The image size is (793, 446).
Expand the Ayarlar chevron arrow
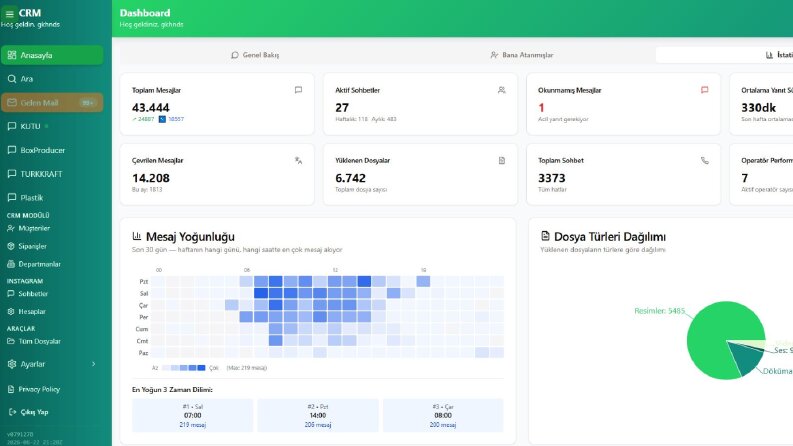tap(94, 364)
